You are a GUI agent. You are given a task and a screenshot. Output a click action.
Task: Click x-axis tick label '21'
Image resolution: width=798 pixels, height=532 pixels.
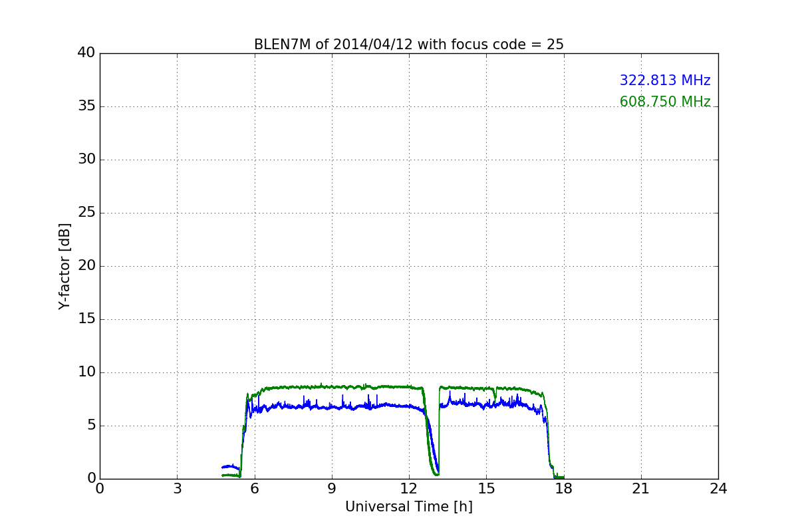pyautogui.click(x=641, y=489)
